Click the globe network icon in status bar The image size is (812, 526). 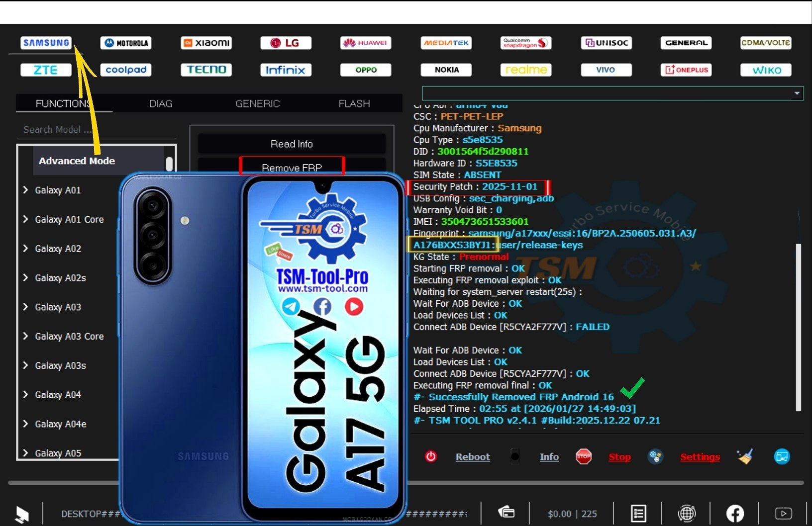tap(687, 513)
